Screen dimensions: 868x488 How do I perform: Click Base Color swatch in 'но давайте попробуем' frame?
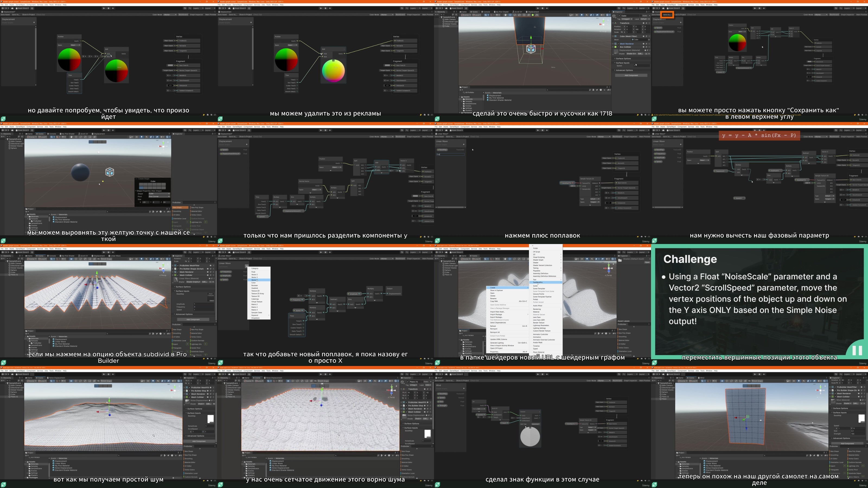pyautogui.click(x=171, y=65)
